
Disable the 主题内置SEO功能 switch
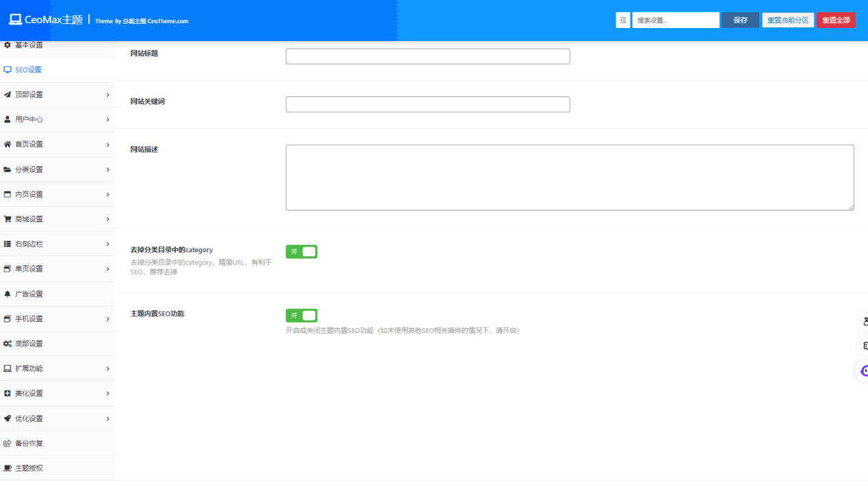pos(301,315)
